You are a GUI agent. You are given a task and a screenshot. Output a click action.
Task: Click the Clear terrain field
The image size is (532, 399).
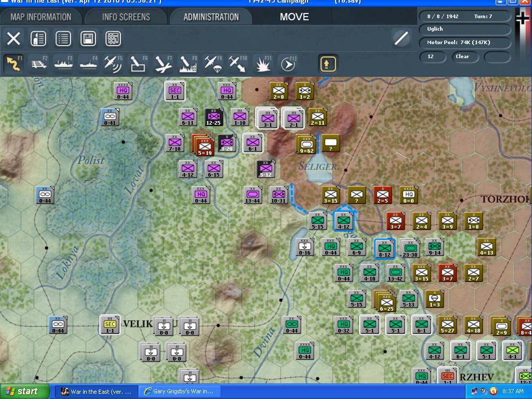point(465,57)
